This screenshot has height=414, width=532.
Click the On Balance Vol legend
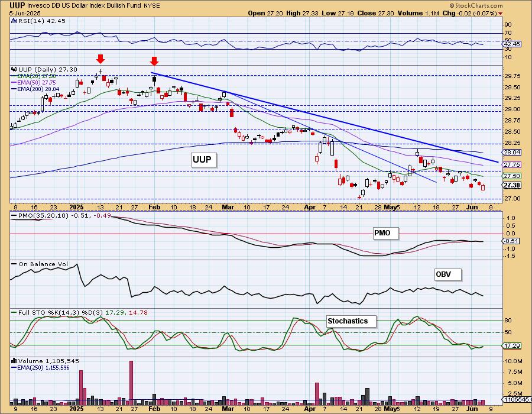pyautogui.click(x=40, y=264)
